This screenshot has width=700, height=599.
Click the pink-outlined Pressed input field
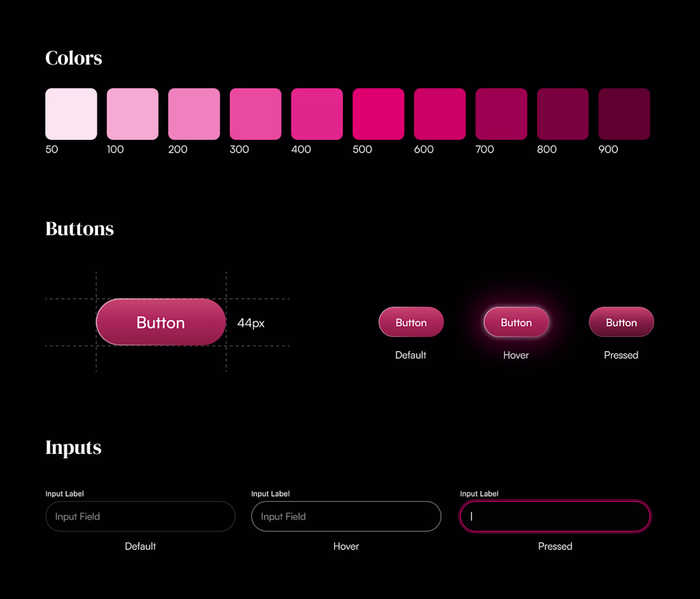tap(555, 516)
